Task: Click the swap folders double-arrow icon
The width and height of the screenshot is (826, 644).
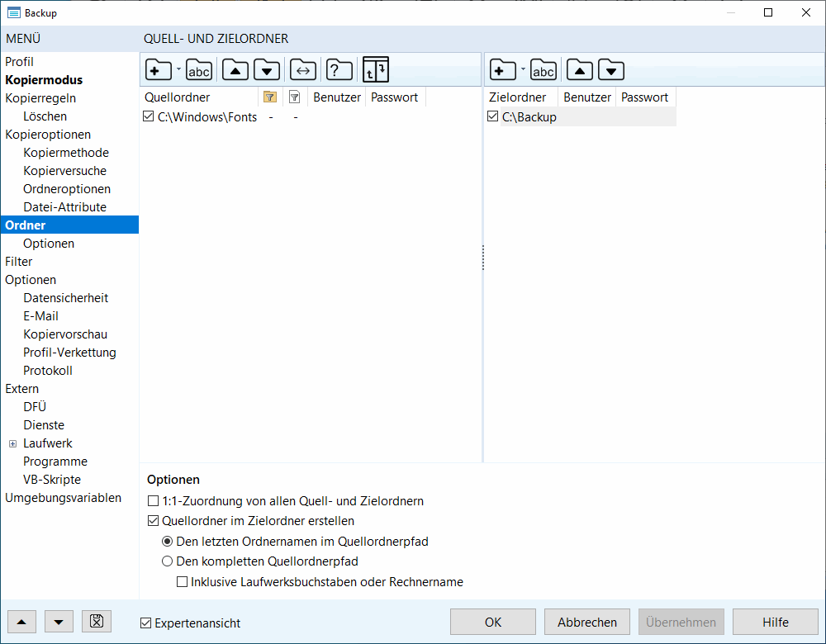Action: (x=303, y=71)
